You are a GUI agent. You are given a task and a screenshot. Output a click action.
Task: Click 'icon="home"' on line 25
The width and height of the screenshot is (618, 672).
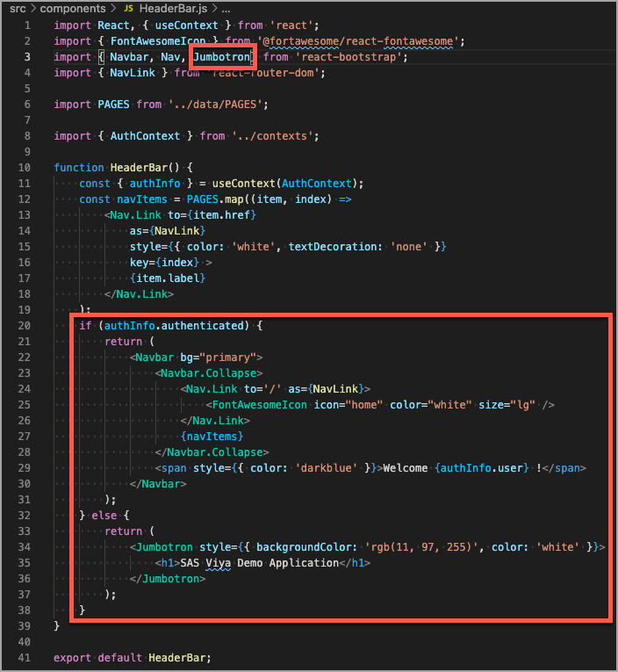pyautogui.click(x=349, y=405)
